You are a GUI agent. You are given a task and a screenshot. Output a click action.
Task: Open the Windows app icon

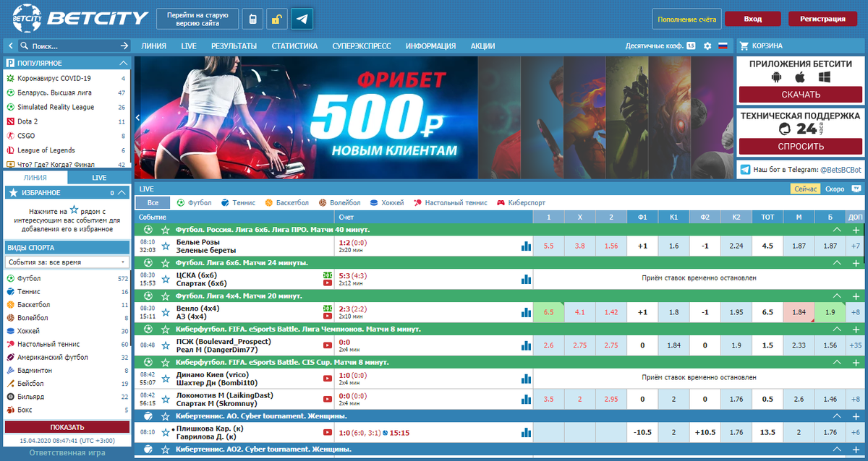(824, 77)
